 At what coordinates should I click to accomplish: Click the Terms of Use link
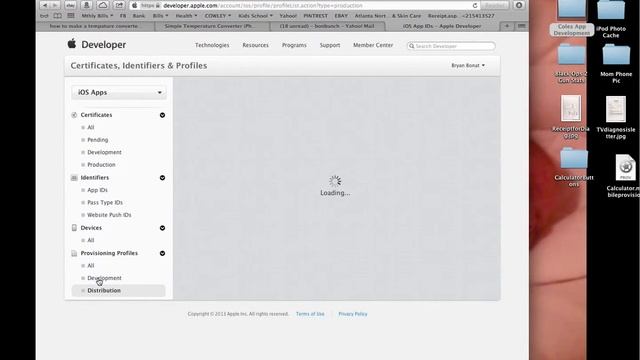click(x=310, y=314)
